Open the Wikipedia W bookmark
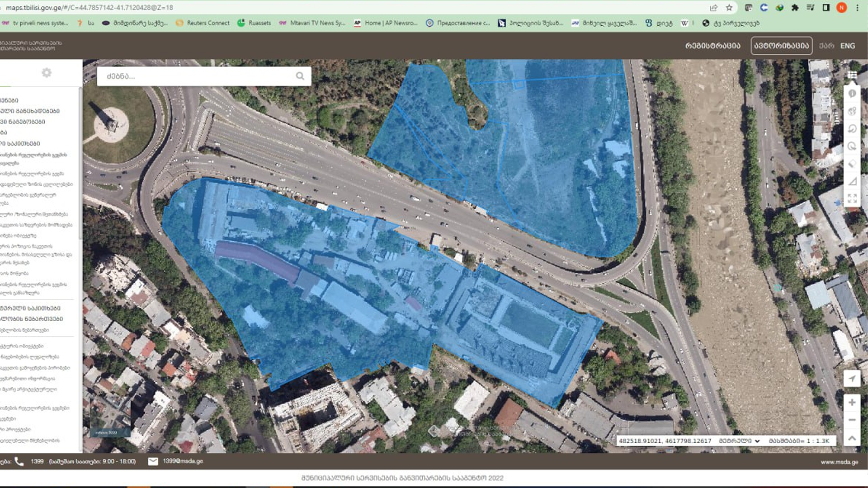 685,23
